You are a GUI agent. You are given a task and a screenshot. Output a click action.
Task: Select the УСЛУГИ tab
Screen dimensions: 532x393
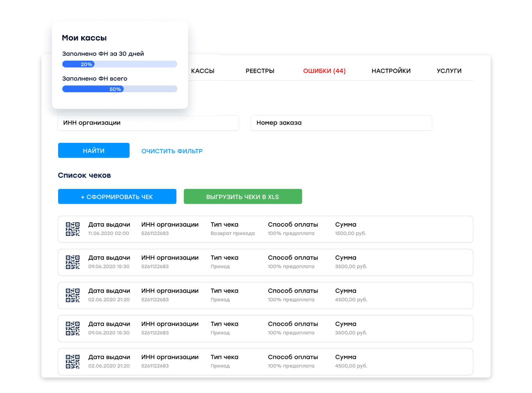449,71
